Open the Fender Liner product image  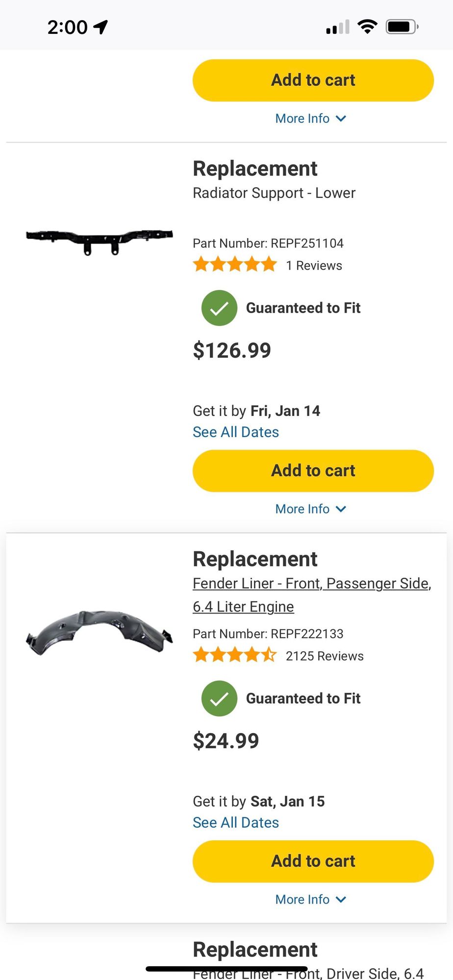100,632
